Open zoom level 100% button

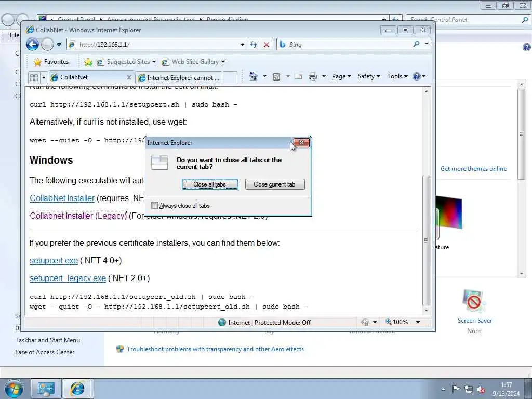pos(397,322)
